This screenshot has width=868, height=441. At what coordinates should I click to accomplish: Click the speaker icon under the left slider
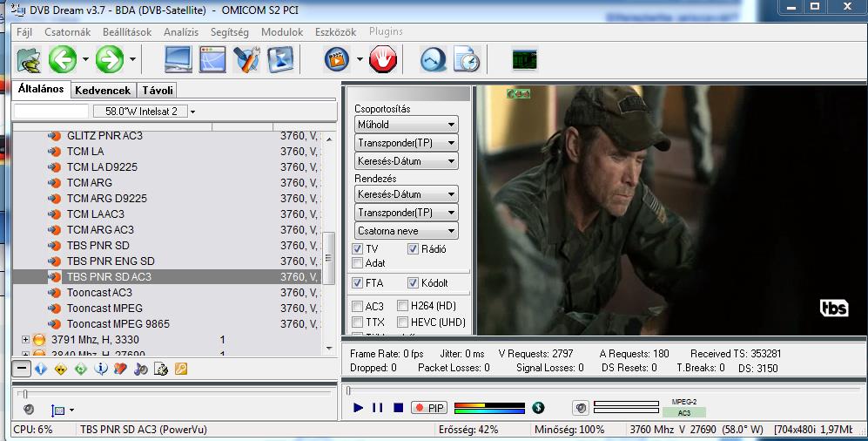click(29, 410)
